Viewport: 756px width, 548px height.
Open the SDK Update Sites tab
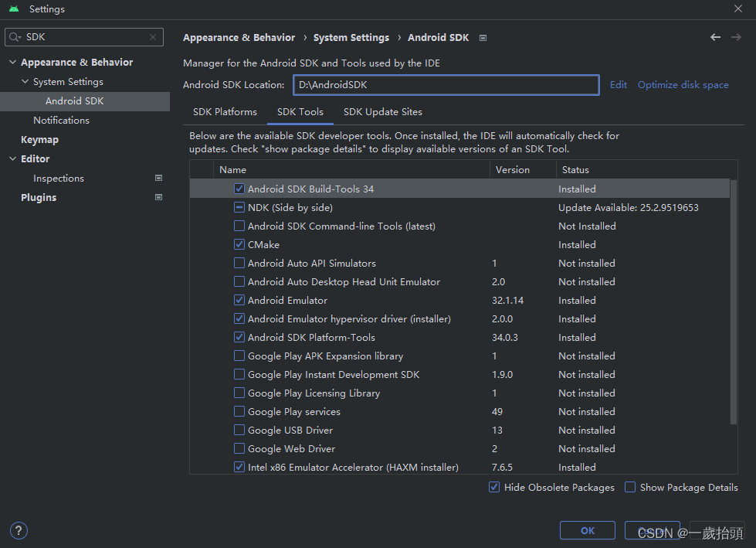[x=382, y=112]
